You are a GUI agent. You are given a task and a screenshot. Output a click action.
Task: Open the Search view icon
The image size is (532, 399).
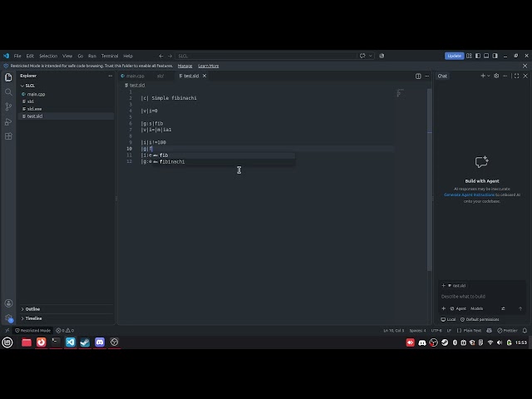[x=8, y=92]
